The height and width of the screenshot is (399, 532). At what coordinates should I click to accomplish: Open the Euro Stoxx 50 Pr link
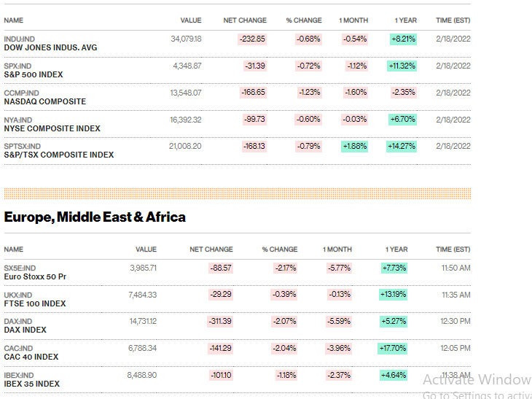pos(35,277)
